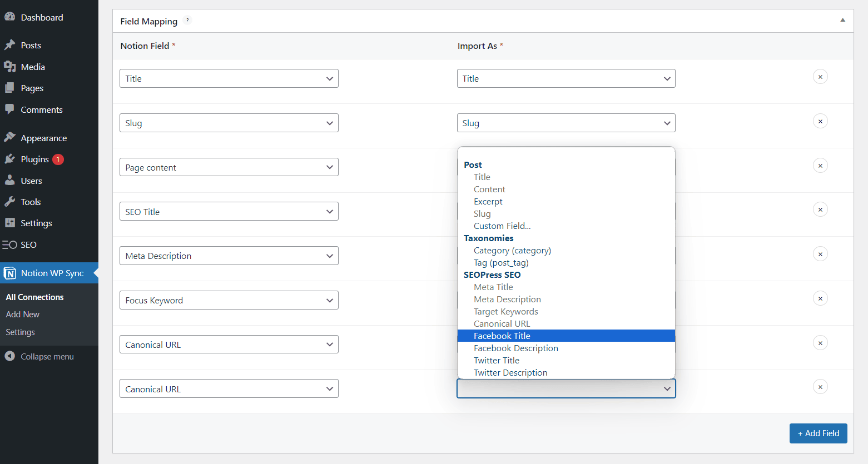Viewport: 868px width, 464px height.
Task: Click the Pages icon in sidebar
Action: coord(9,88)
